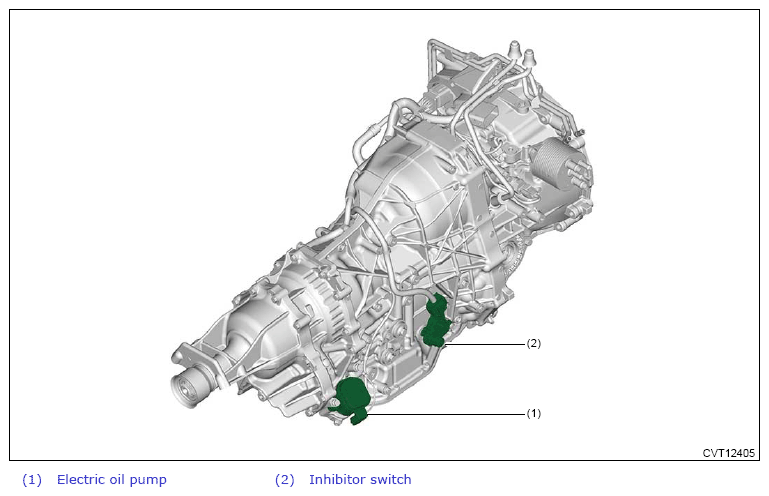Image resolution: width=769 pixels, height=496 pixels.
Task: Select the green inhibitor switch component
Action: [x=435, y=322]
